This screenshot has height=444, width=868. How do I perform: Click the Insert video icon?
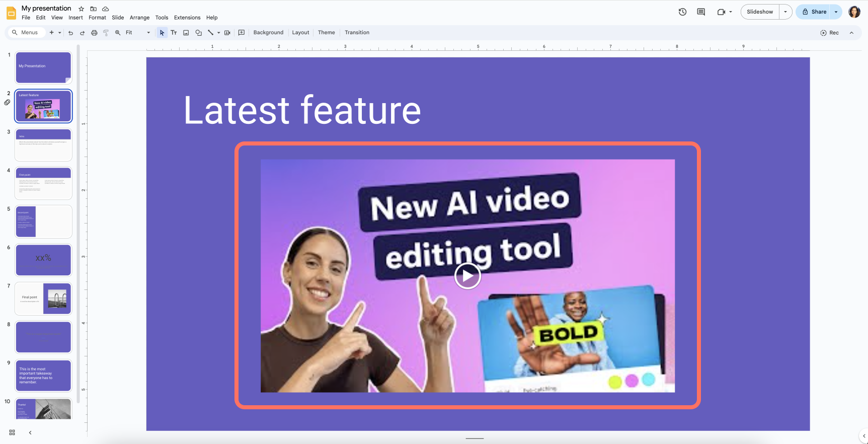tap(227, 33)
